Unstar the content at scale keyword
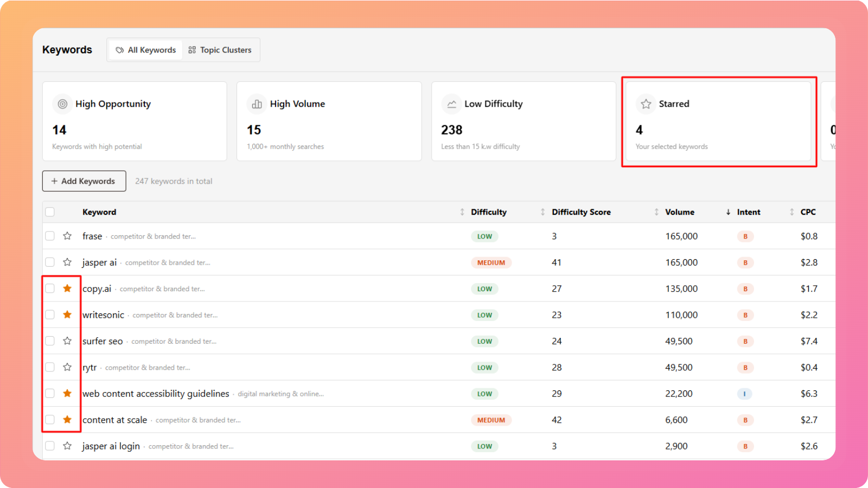Image resolution: width=868 pixels, height=488 pixels. tap(67, 420)
